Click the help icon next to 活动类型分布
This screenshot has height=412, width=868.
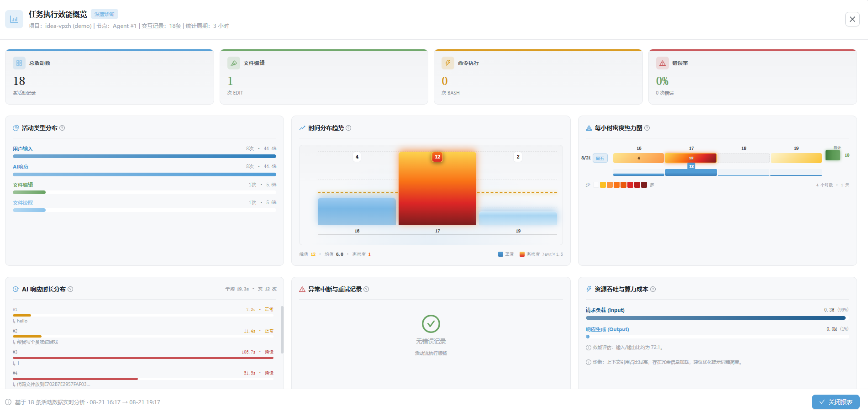tap(62, 128)
